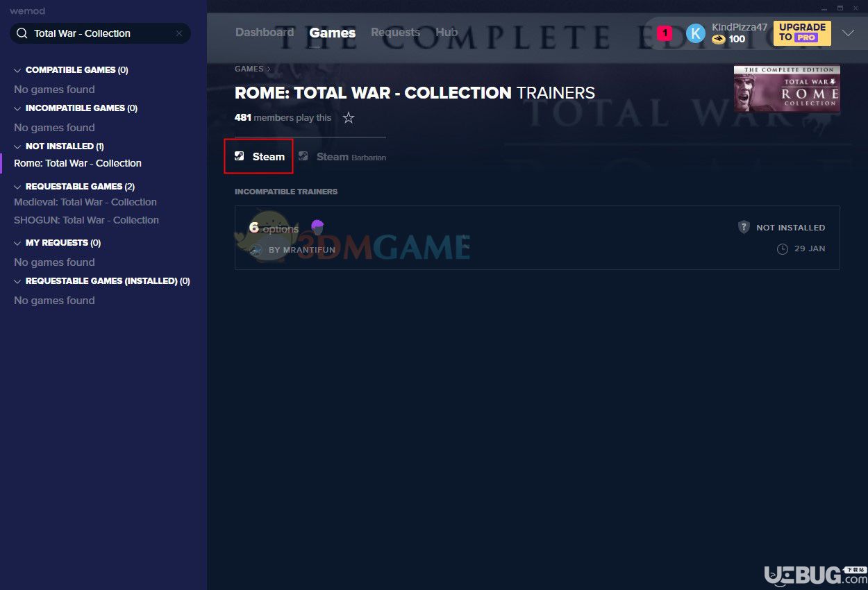The width and height of the screenshot is (868, 590).
Task: Clear the search box with the X icon
Action: [x=179, y=33]
